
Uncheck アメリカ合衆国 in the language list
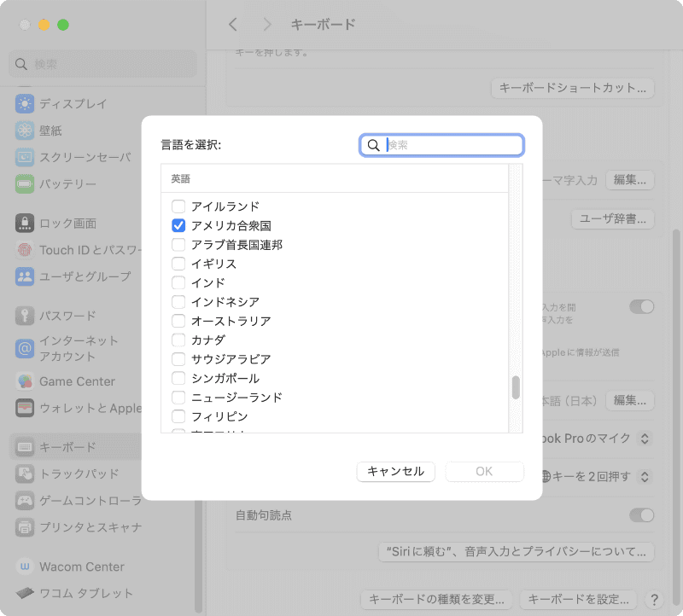[177, 225]
